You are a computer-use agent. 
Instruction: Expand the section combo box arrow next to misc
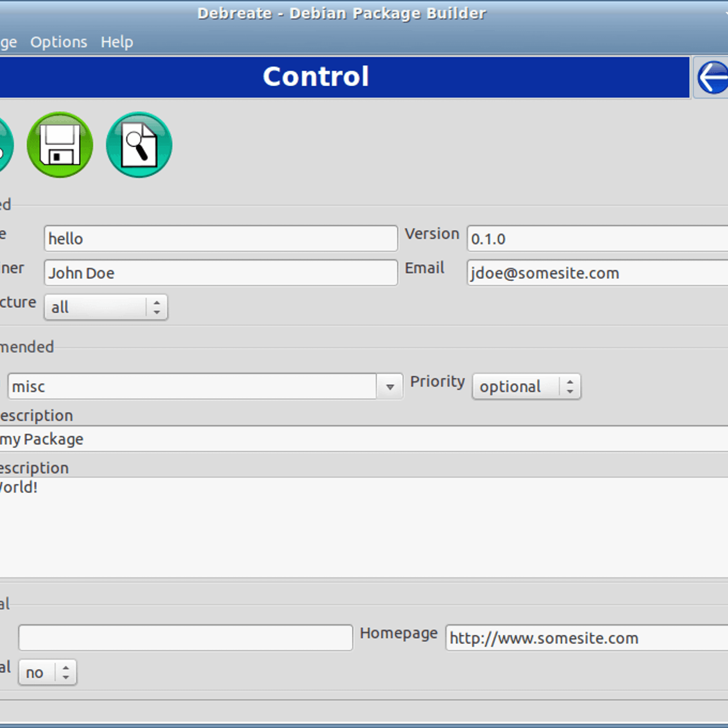pos(390,387)
